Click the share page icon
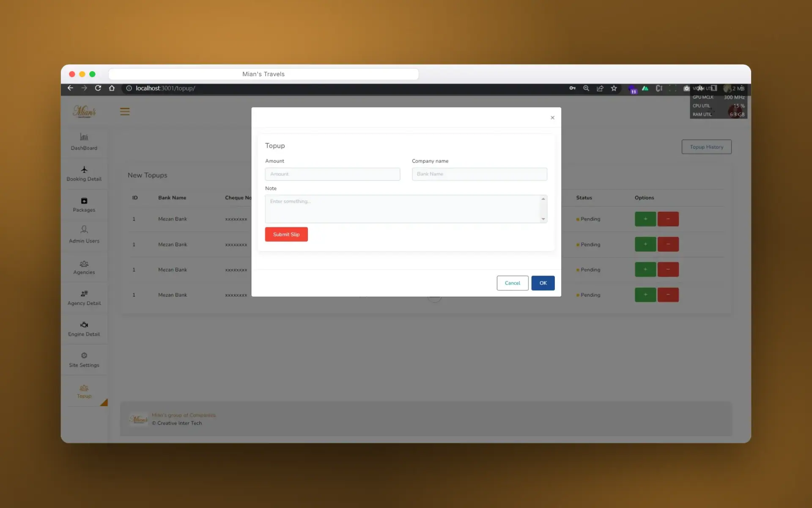This screenshot has width=812, height=508. point(600,88)
